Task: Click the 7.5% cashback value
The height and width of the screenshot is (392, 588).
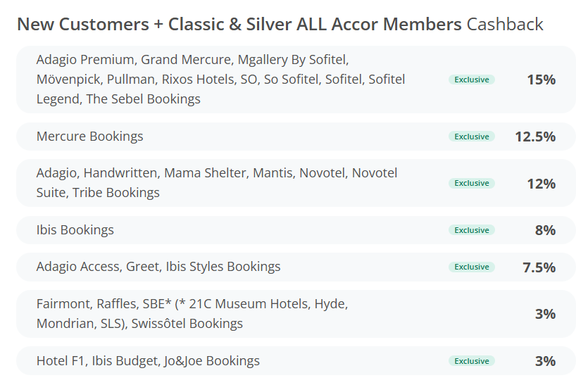Action: pos(539,267)
